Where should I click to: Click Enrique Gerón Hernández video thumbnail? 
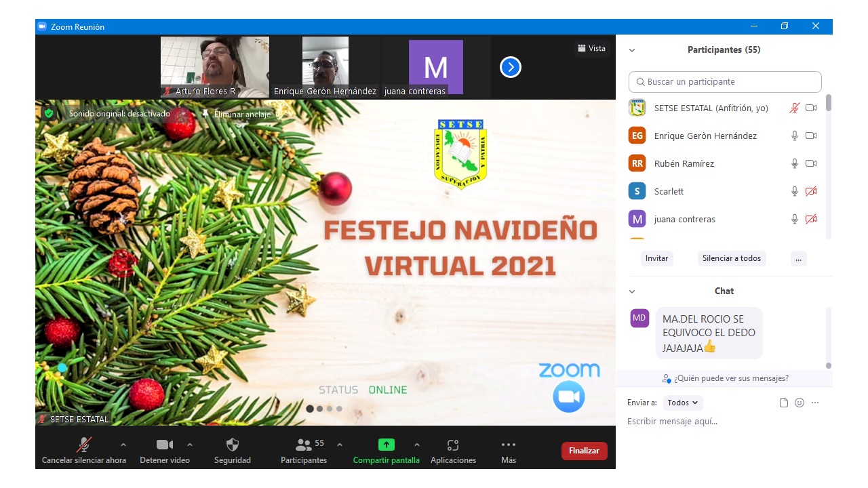325,67
